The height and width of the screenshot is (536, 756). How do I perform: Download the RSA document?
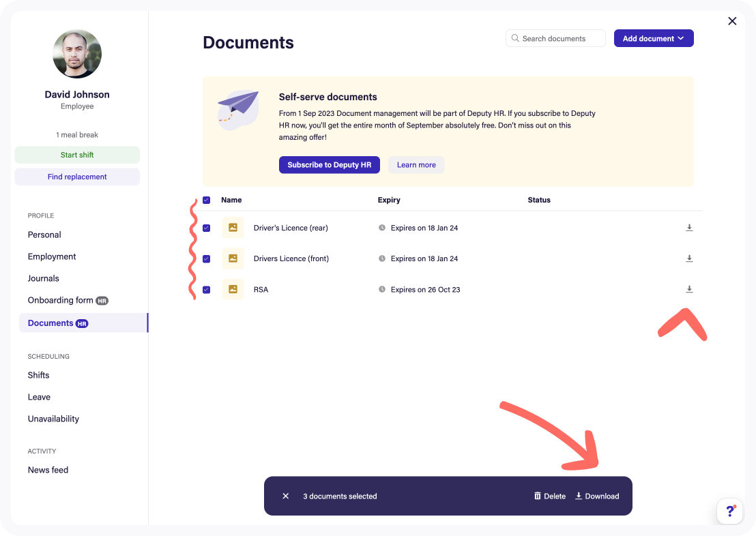689,289
